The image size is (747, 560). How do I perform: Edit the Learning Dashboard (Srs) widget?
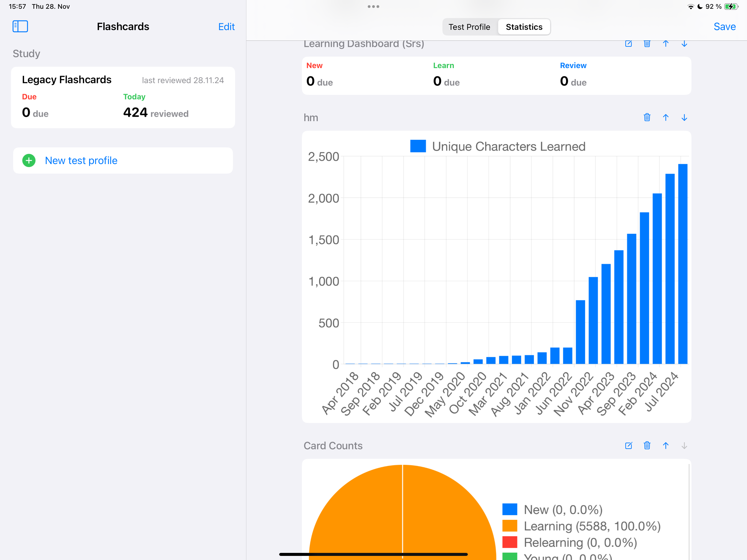(628, 43)
